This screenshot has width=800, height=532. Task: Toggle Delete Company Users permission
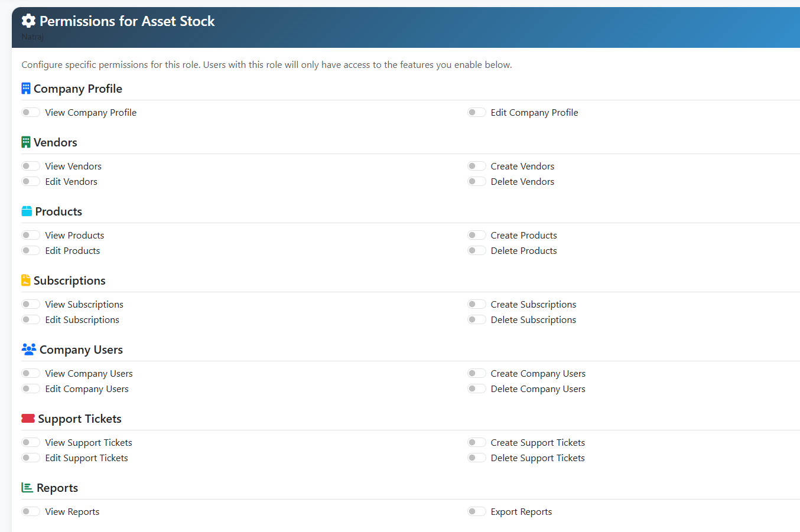point(477,389)
